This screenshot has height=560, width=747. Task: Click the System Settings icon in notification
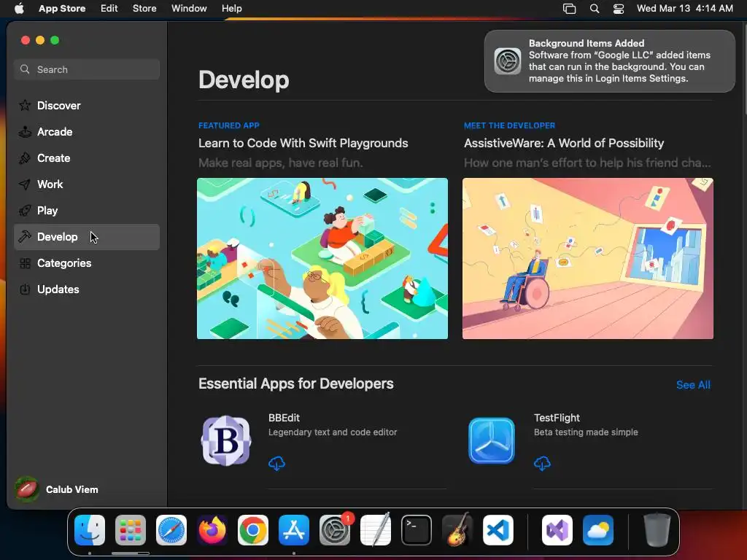click(x=508, y=61)
